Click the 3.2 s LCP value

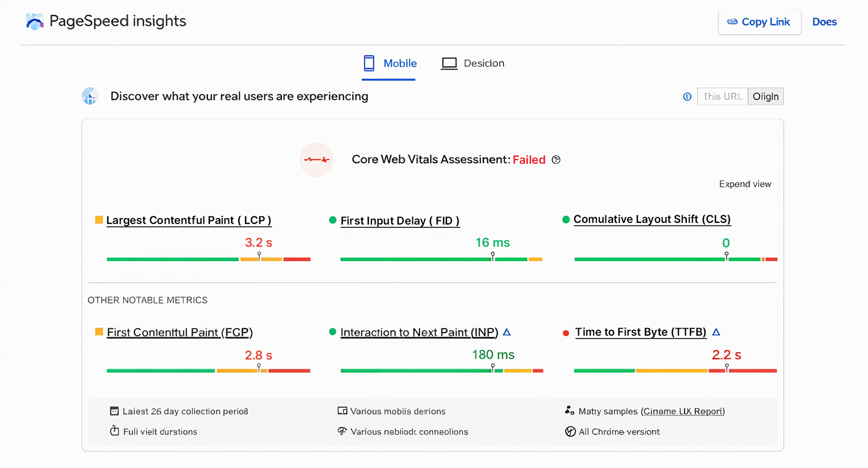(258, 242)
